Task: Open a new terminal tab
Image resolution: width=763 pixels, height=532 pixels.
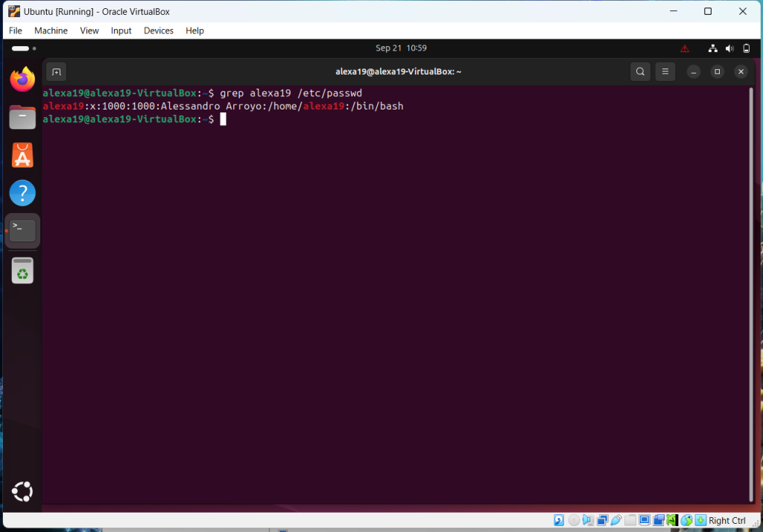Action: 56,72
